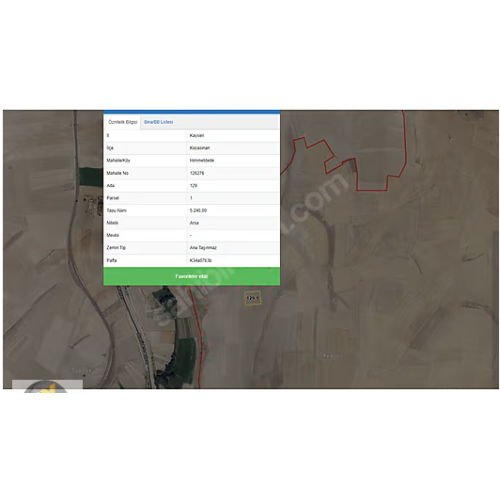Open the Öznitelik Bilgisi tab
The height and width of the screenshot is (500, 500).
tap(122, 122)
